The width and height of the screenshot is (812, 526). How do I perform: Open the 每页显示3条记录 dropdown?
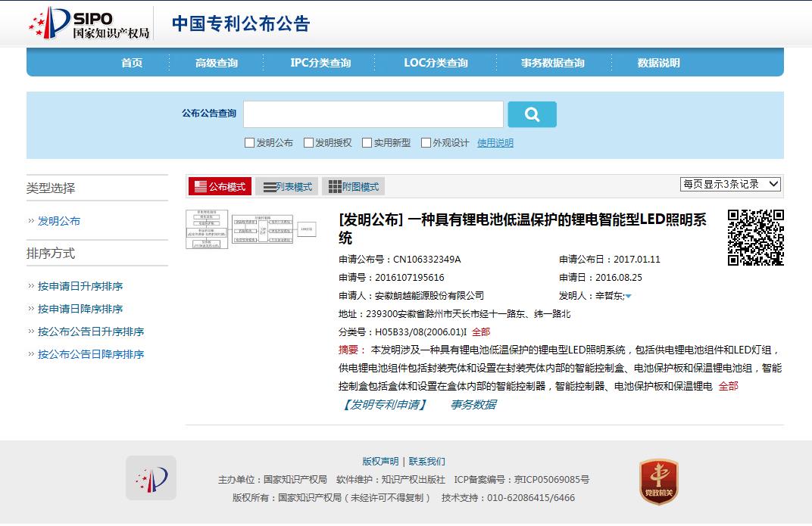730,184
